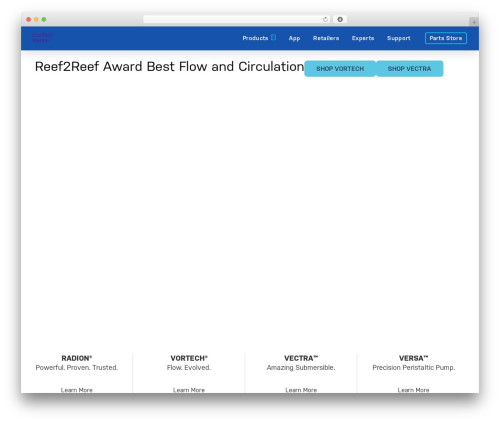The height and width of the screenshot is (423, 500).
Task: Click 'Amazing Submersible.' tagline
Action: (x=301, y=368)
